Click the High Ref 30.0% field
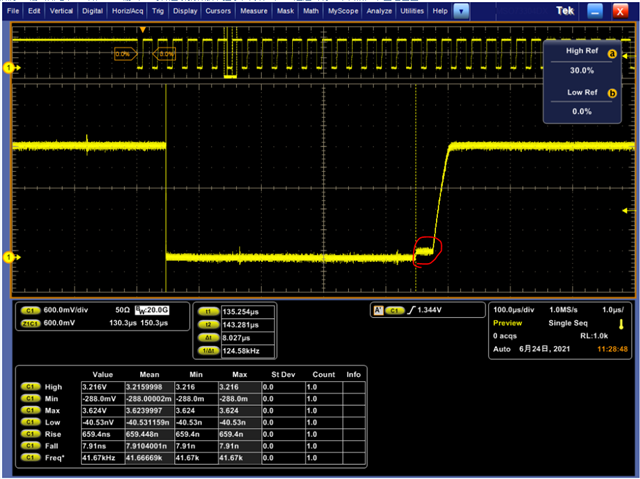This screenshot has width=640, height=479. tap(581, 70)
